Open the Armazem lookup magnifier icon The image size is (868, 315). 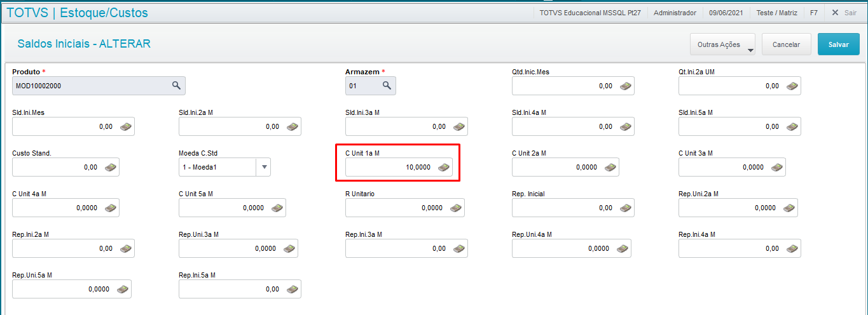click(x=387, y=86)
